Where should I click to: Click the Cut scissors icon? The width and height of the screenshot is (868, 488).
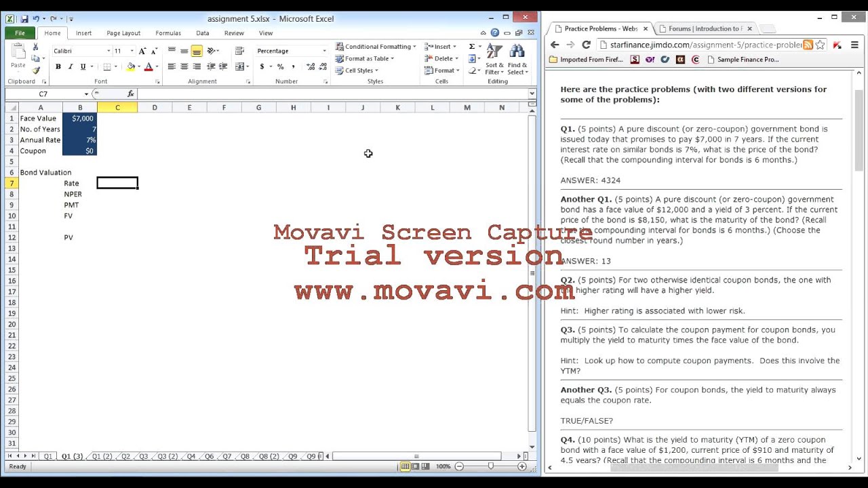(36, 47)
